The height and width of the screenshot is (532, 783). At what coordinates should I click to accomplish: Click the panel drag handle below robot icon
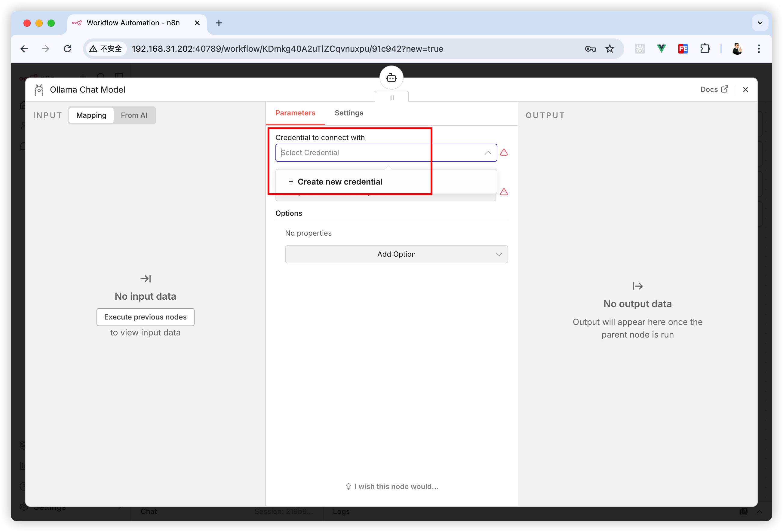click(391, 98)
